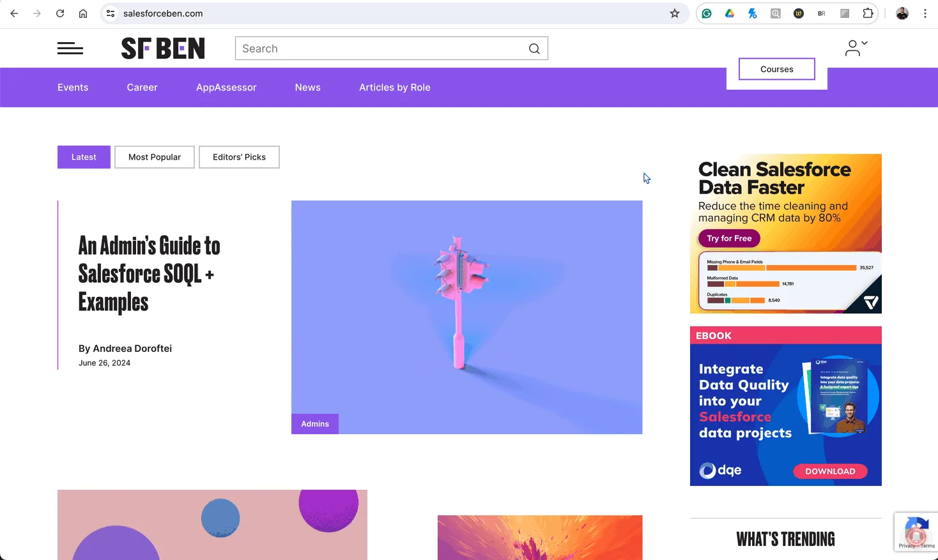Open the Courses button
Screen dimensions: 938x560
pyautogui.click(x=777, y=69)
